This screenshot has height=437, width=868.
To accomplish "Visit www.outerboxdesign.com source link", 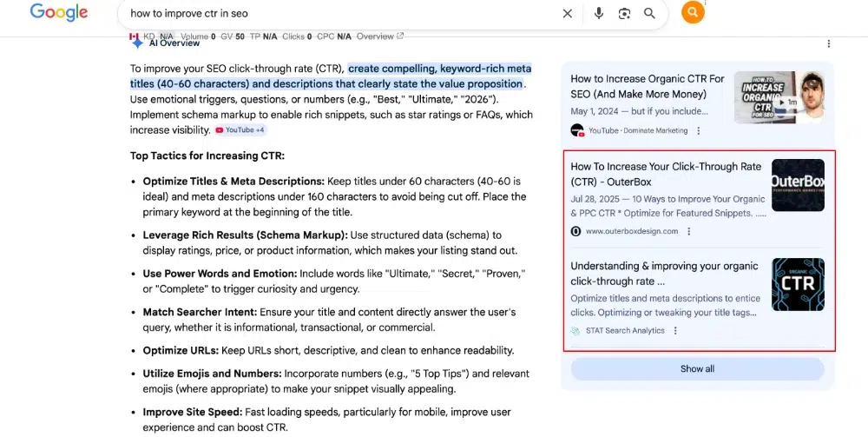I will coord(632,231).
